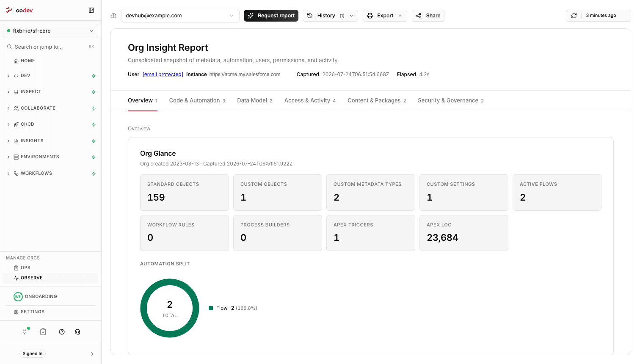Click the organization building icon
Screen dimensions: 640x364
[113, 16]
